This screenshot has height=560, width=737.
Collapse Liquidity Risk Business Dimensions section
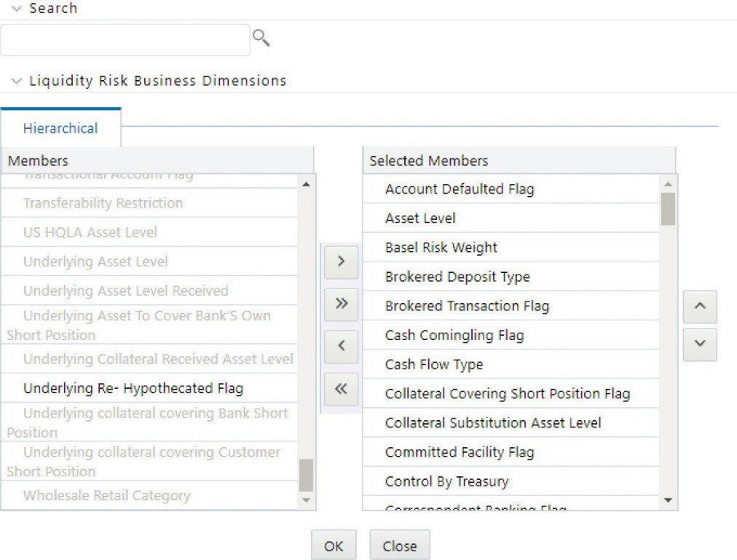point(17,81)
